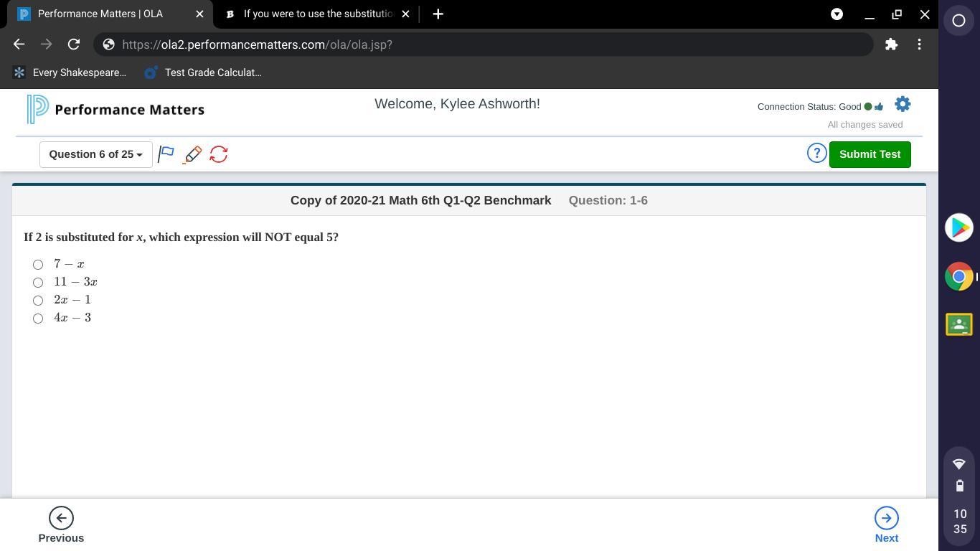
Task: Click the Submit Test button
Action: (x=870, y=154)
